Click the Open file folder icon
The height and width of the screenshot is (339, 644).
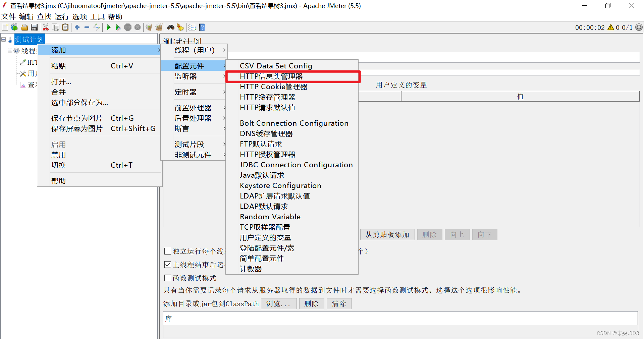coord(24,27)
